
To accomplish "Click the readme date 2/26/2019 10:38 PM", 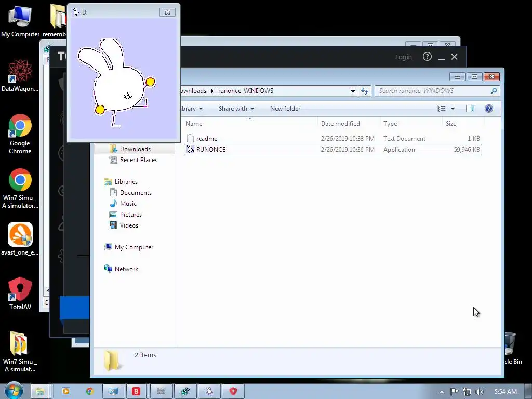I will point(348,139).
